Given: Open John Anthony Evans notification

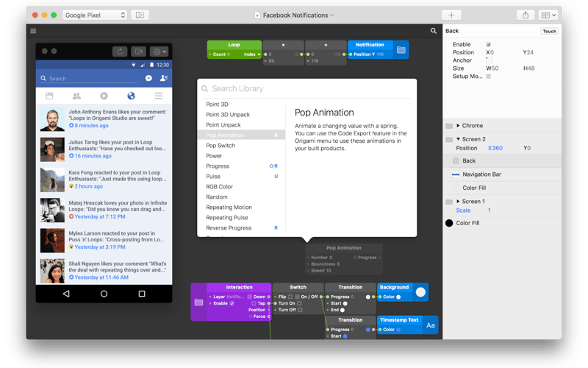Looking at the screenshot, I should point(104,118).
